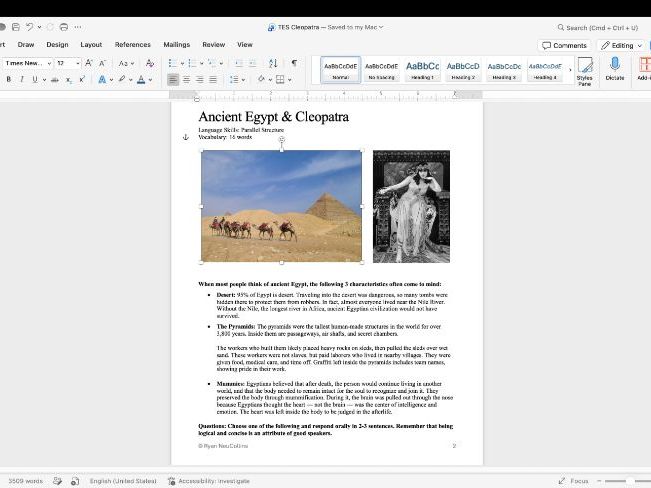Click the Save icon in the title bar

(16, 27)
